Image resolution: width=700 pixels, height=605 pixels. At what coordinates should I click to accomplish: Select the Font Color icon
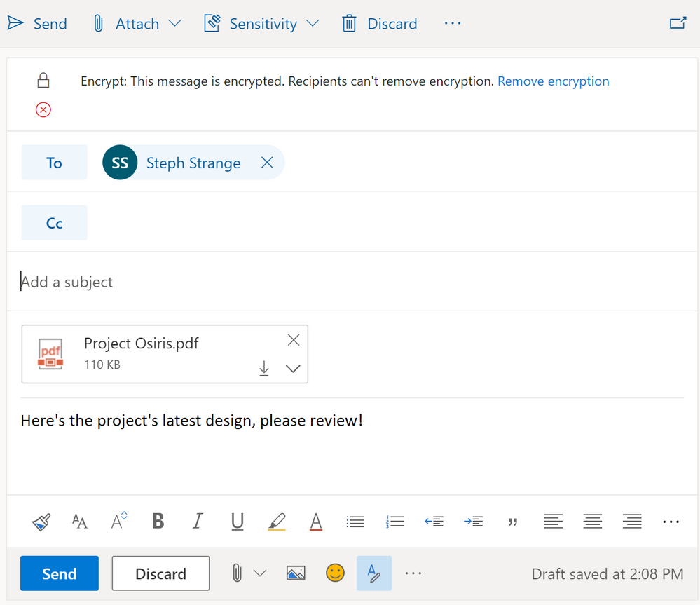click(x=316, y=521)
